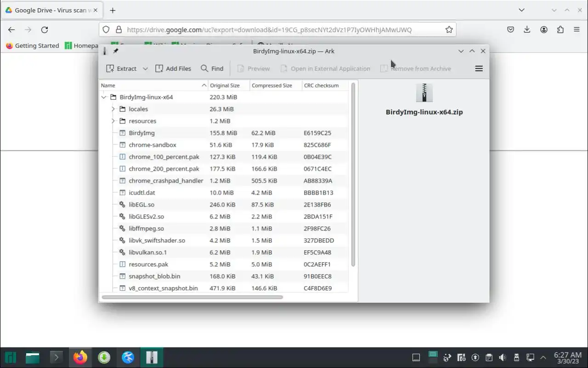Click the libEGL.so file icon
Screen dimensions: 588x368
122,204
